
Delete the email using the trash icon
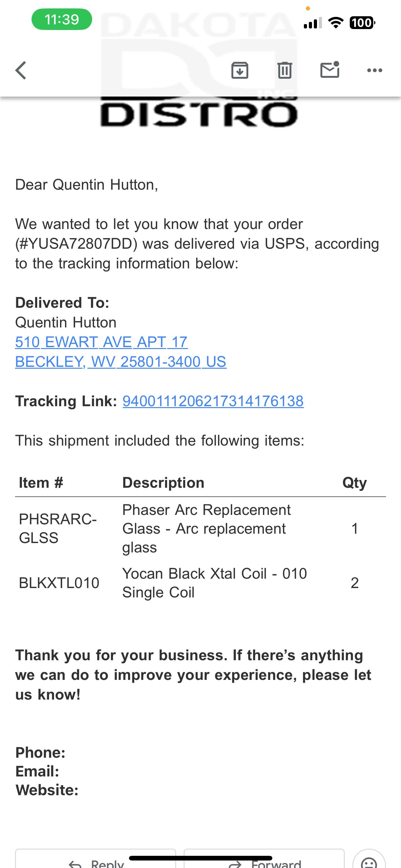(285, 70)
